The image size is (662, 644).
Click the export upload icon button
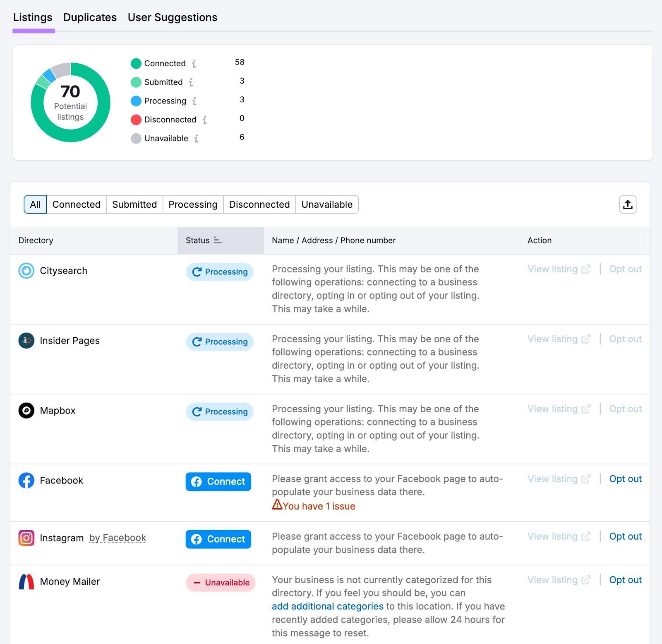(627, 204)
